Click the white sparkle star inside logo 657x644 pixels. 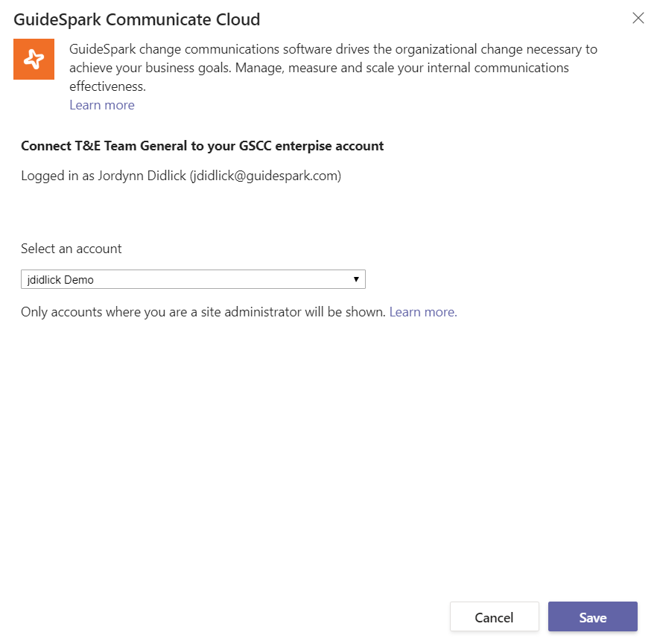[34, 59]
